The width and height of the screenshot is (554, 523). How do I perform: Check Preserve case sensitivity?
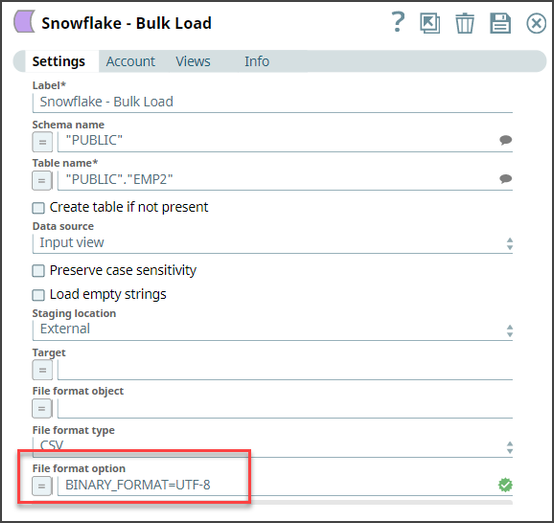point(38,271)
